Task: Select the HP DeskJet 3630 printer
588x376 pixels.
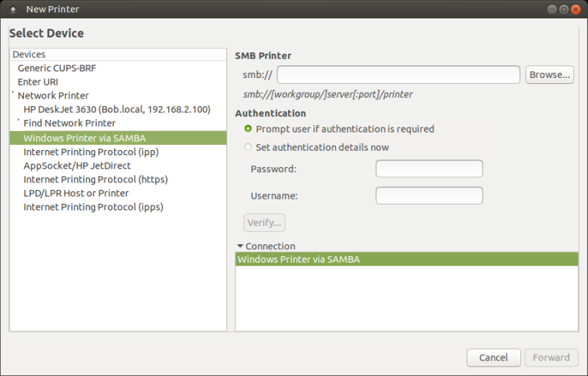Action: click(x=117, y=109)
